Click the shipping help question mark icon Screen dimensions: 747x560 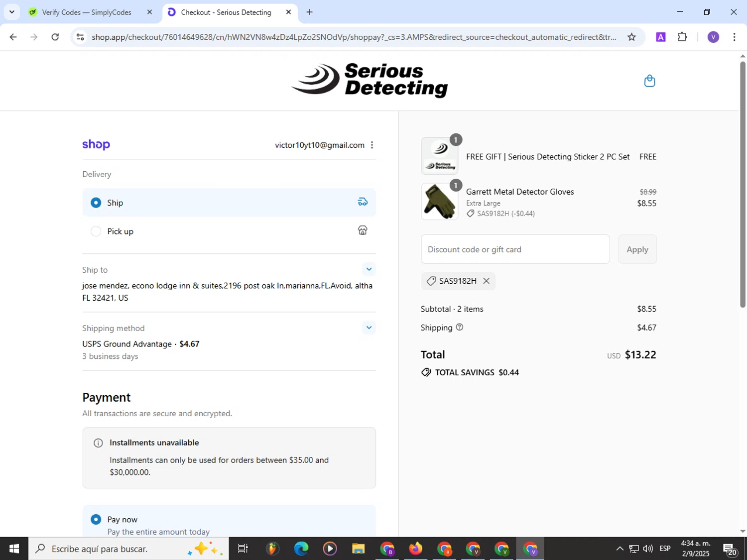[460, 327]
